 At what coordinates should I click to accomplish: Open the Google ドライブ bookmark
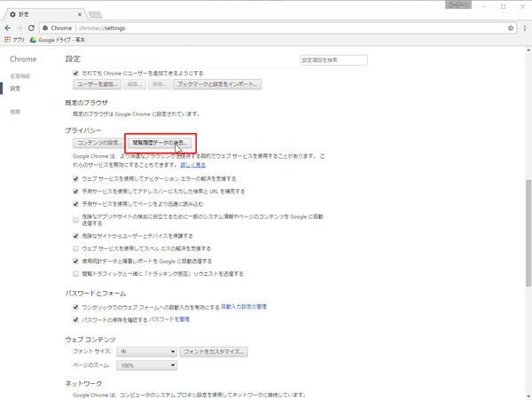pos(58,40)
